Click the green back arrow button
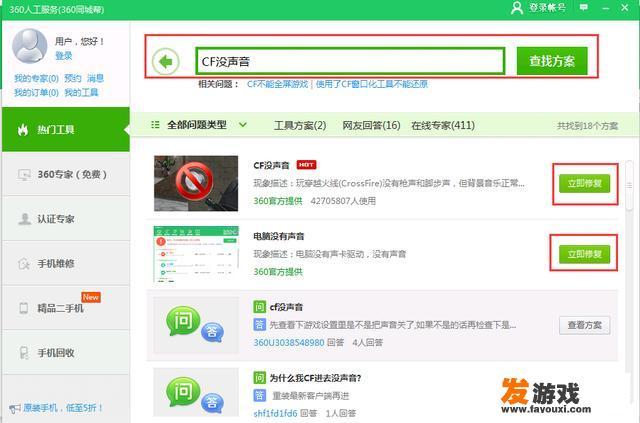The width and height of the screenshot is (640, 423). tap(166, 62)
